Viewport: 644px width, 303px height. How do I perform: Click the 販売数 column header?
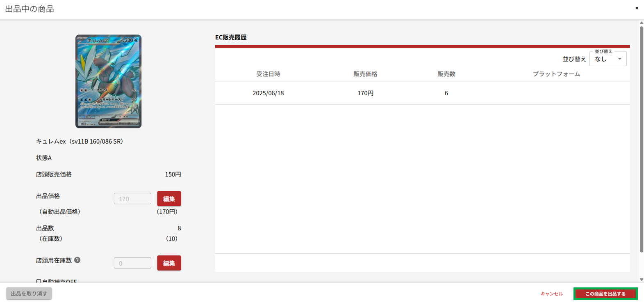coord(446,74)
